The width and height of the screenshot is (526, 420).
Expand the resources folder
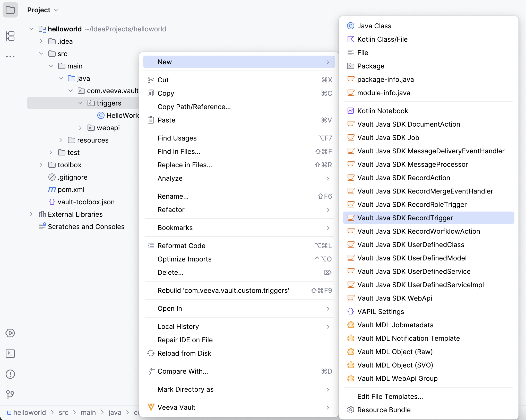(x=61, y=140)
